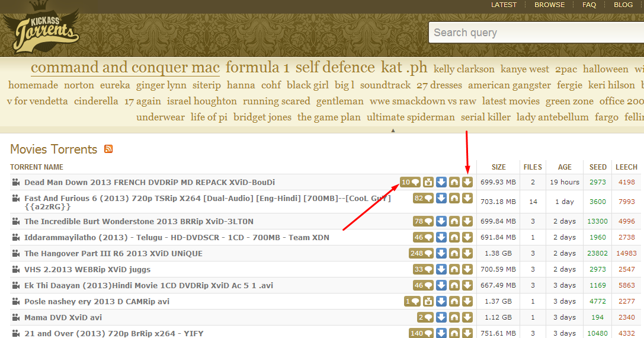Open the magnet link for Iddarammayilatho
Viewport: 644px width, 338px height.
pyautogui.click(x=454, y=237)
